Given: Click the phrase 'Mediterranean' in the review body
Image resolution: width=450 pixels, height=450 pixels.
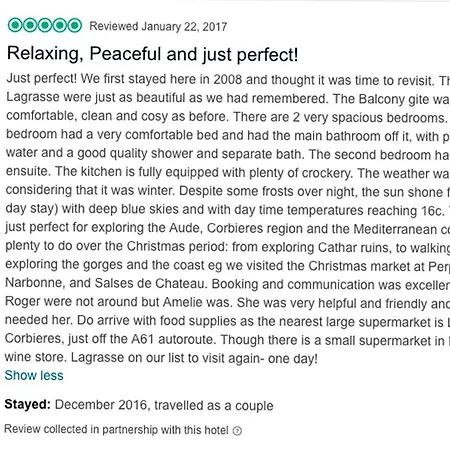Looking at the screenshot, I should pyautogui.click(x=395, y=229).
